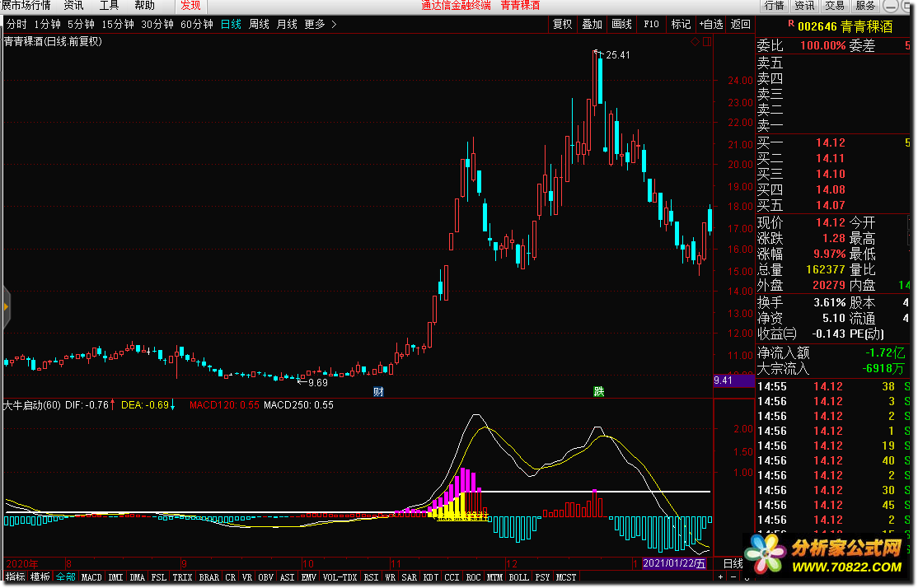Select the 5分钟 period
Screen dimensions: 918x588
(81, 24)
